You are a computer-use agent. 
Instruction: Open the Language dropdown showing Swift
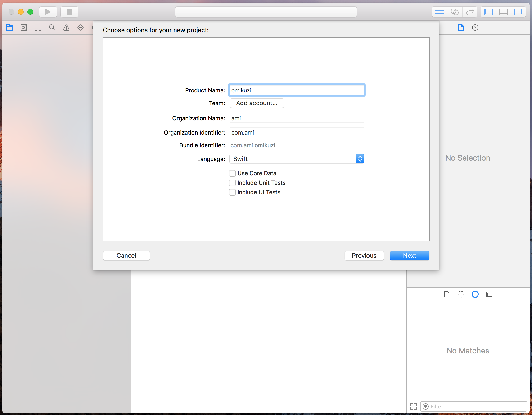297,159
